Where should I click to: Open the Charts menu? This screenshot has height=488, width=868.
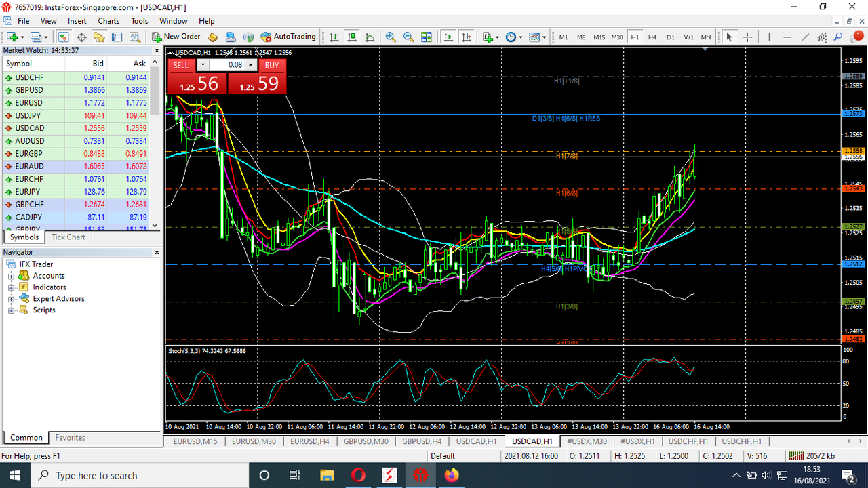[x=108, y=21]
